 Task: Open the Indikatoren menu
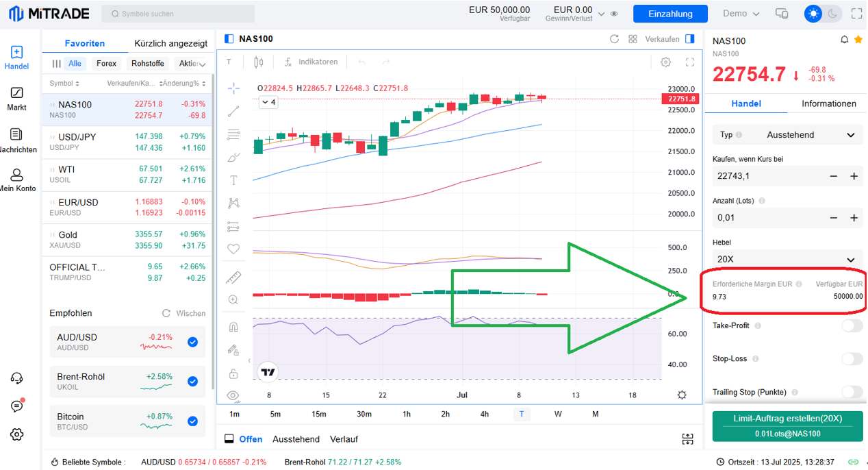tap(311, 62)
